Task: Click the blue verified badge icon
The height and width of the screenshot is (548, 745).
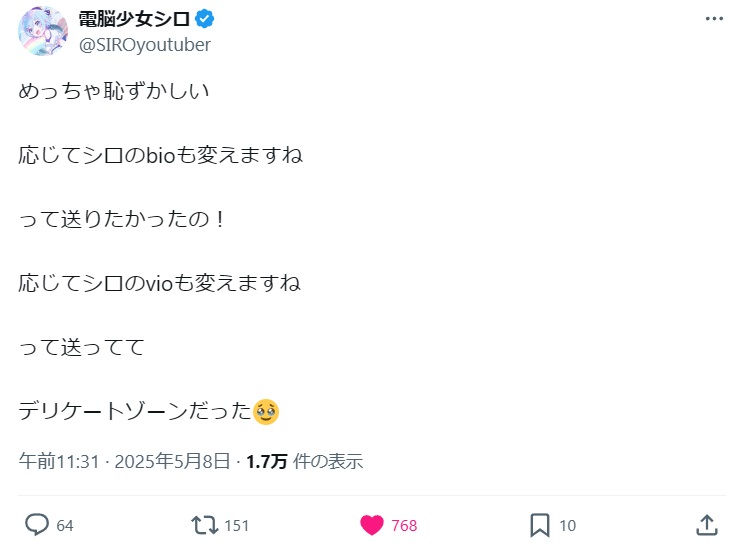Action: coord(204,19)
